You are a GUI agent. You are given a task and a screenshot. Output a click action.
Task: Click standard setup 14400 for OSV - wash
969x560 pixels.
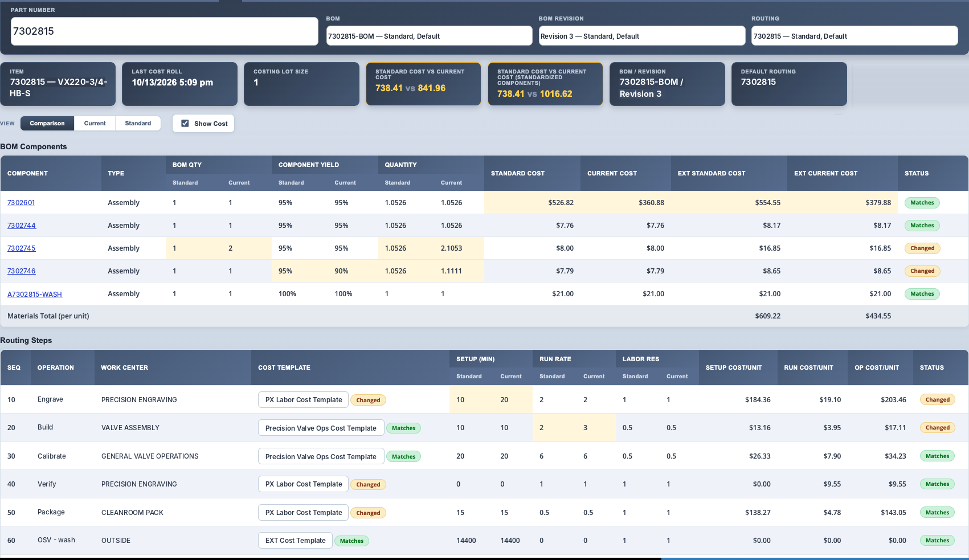[466, 541]
